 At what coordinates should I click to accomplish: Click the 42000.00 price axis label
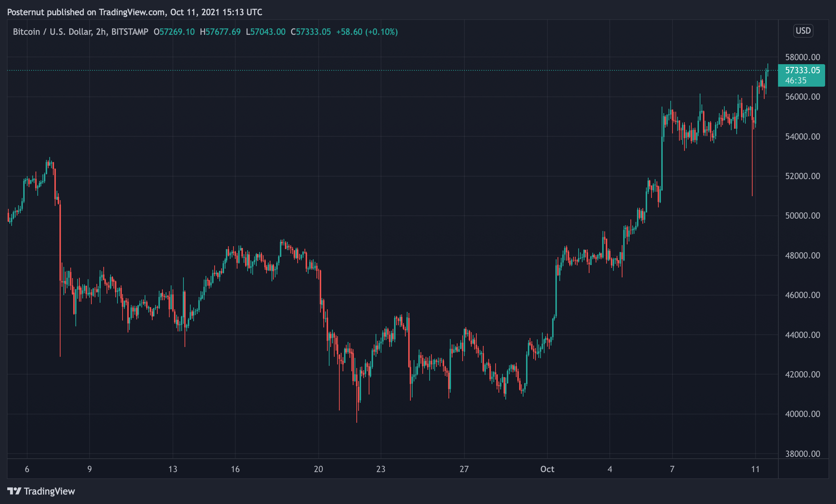[802, 375]
